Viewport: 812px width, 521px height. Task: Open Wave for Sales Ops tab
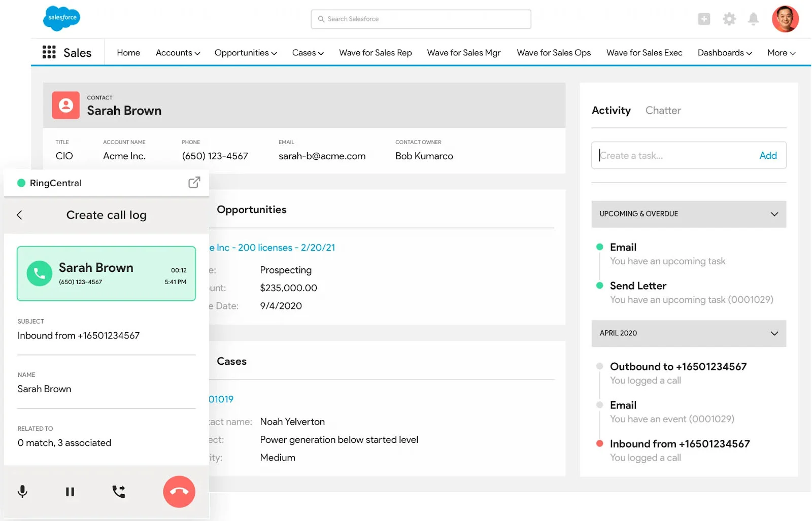554,53
